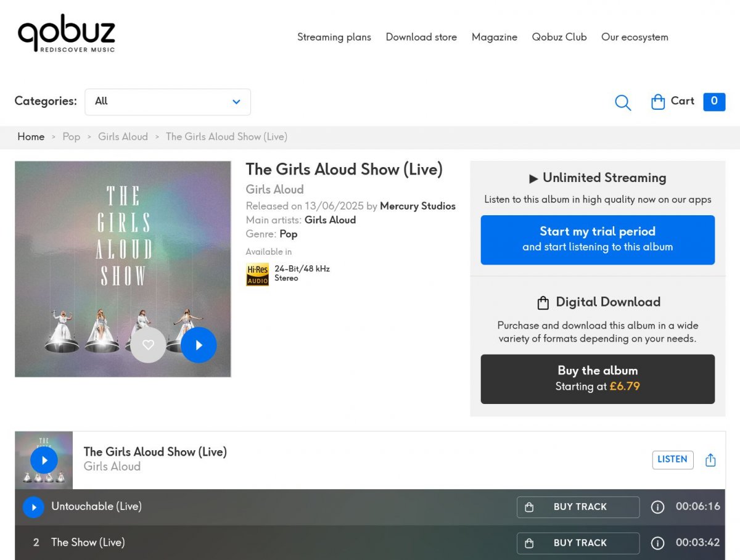Click the cart count badge

(714, 102)
